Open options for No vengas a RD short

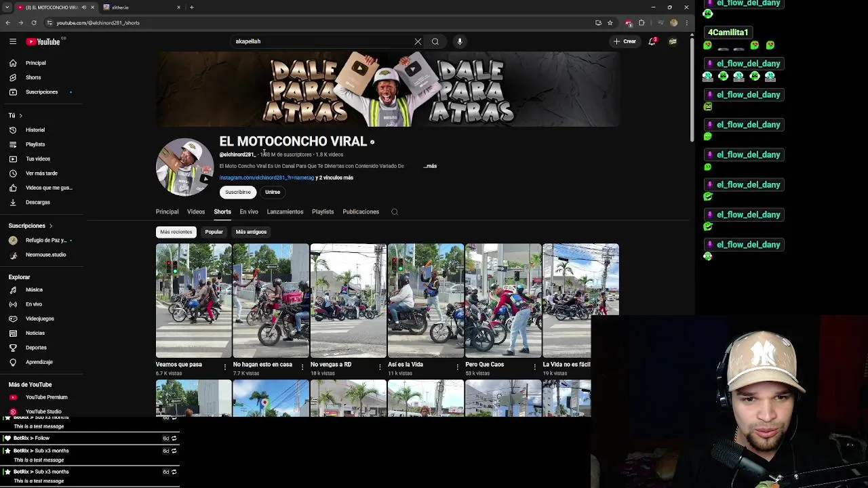pos(380,367)
